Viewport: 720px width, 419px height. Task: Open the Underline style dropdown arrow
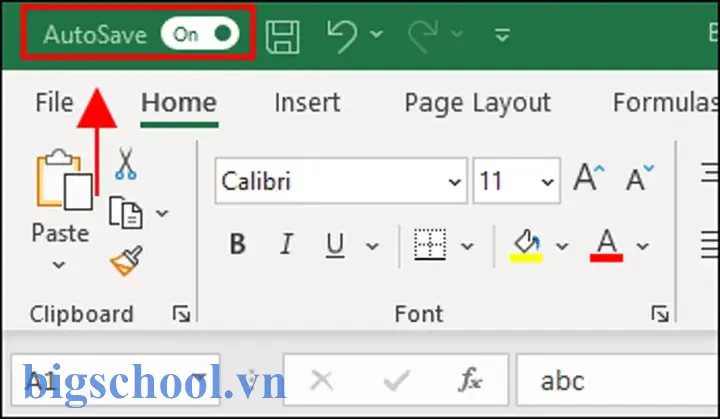[x=372, y=246]
